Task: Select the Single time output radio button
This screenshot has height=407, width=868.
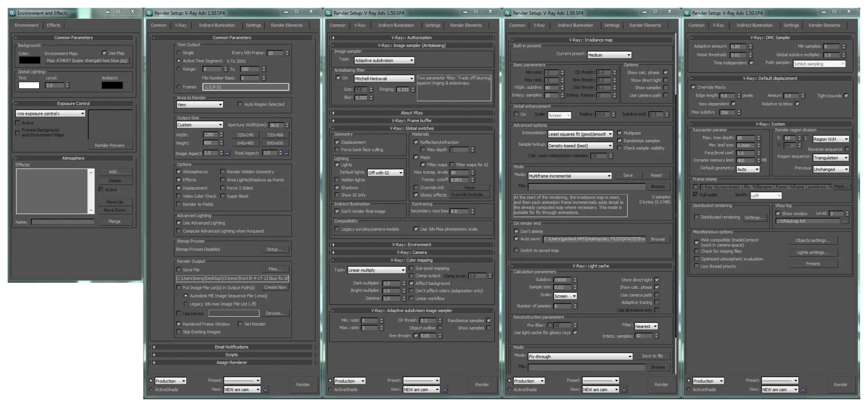Action: point(179,53)
